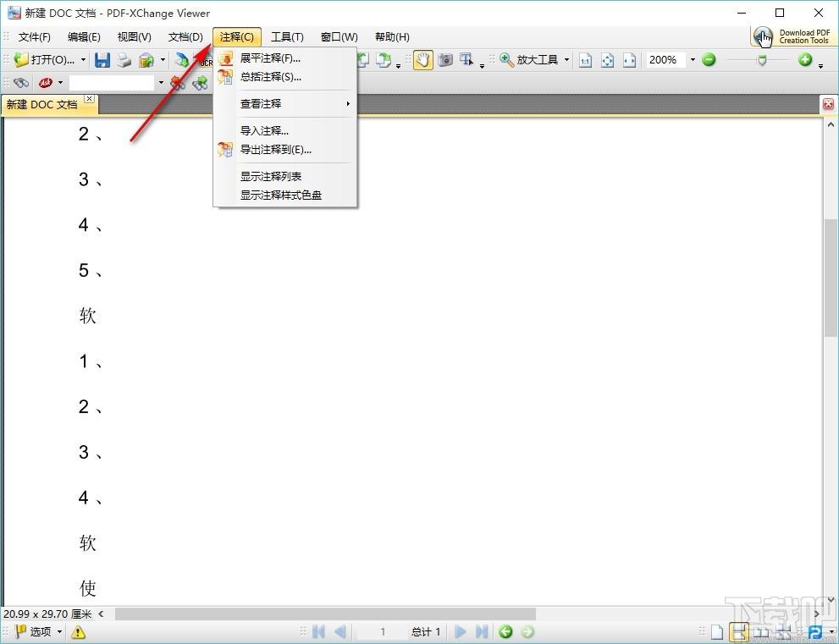Open the 视图(V) menu
The width and height of the screenshot is (839, 644).
pyautogui.click(x=135, y=37)
